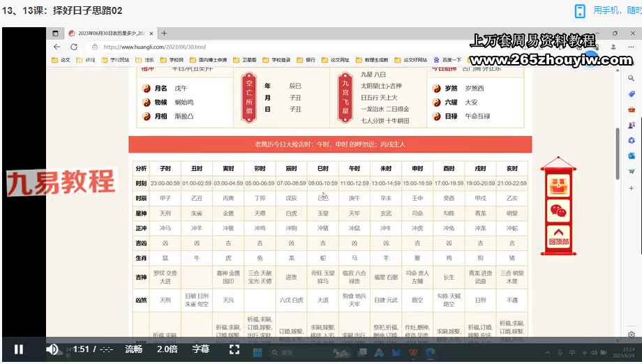Screen dimensions: 642x364
Task: Open the 2.0倍 playback speed menu
Action: click(167, 349)
